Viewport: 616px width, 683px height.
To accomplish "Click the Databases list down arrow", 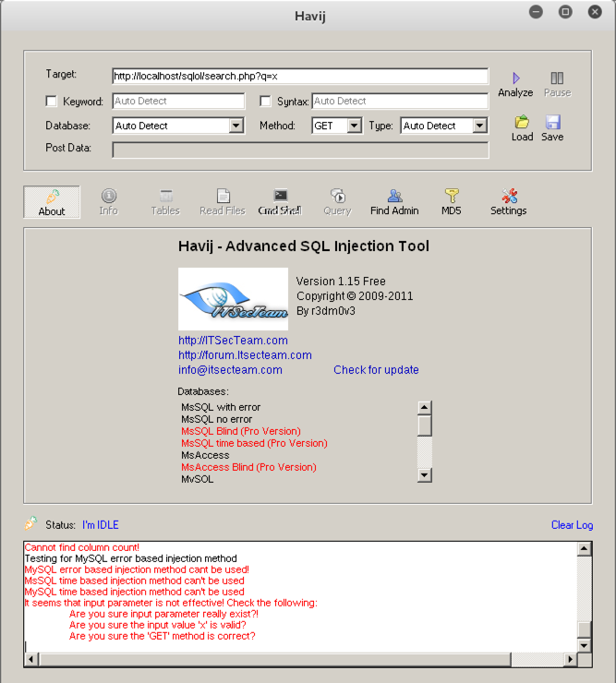I will [x=425, y=474].
